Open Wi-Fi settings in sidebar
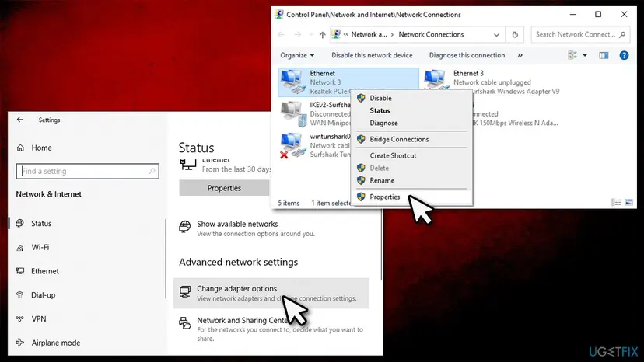The image size is (644, 362). tap(40, 248)
